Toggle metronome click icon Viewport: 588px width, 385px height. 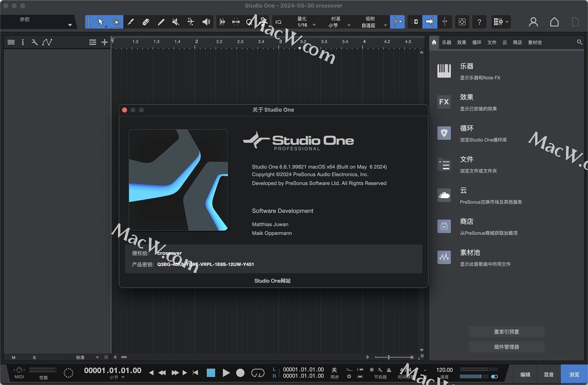coord(389,370)
